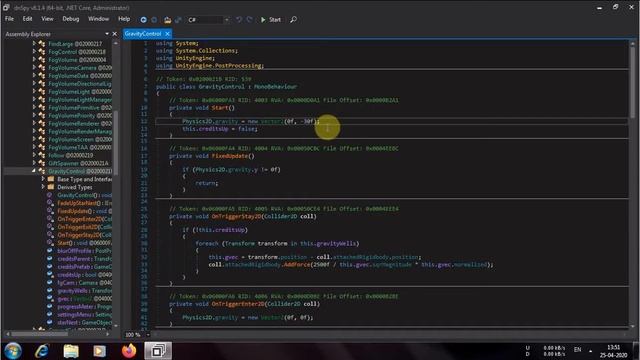
Task: Expand Base Type and Interfaces folder
Action: click(43, 179)
